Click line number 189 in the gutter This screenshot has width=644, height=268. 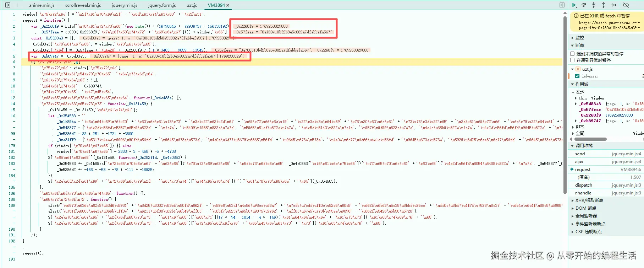tap(12, 205)
